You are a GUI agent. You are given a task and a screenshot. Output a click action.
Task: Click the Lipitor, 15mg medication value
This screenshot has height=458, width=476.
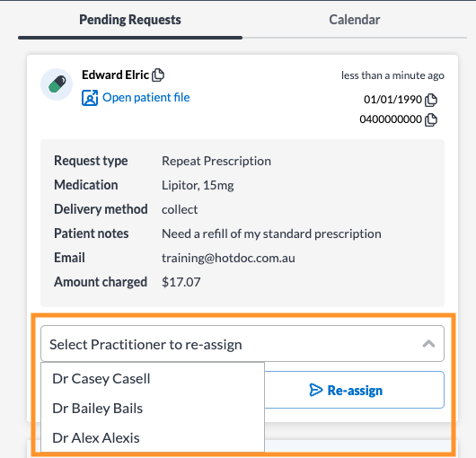tap(198, 185)
